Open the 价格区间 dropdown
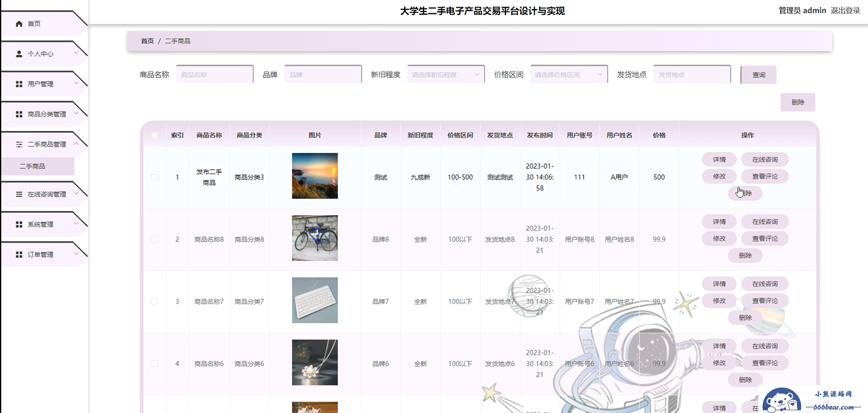 point(569,74)
